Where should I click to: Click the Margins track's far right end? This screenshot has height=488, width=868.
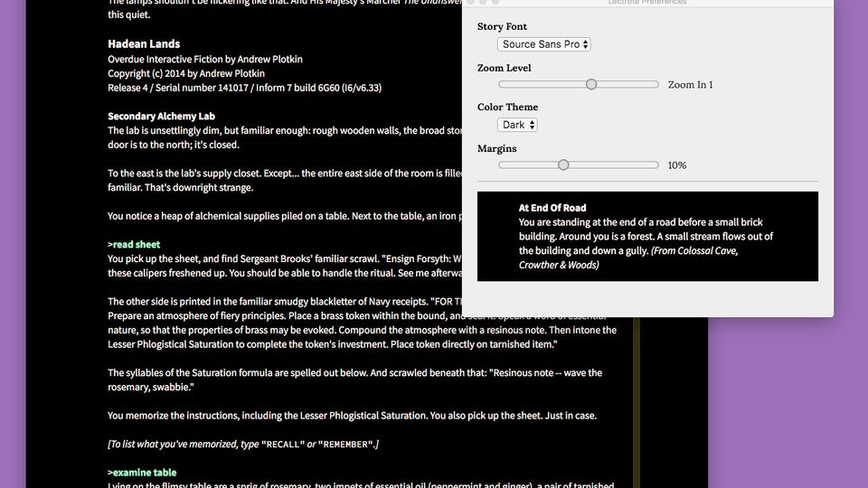656,164
